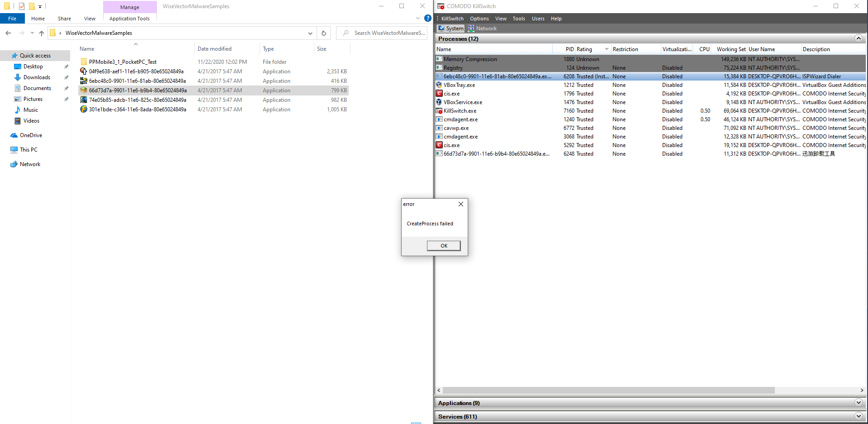Open the Users menu in KillSwitch
Image resolution: width=868 pixels, height=424 pixels.
click(x=538, y=19)
